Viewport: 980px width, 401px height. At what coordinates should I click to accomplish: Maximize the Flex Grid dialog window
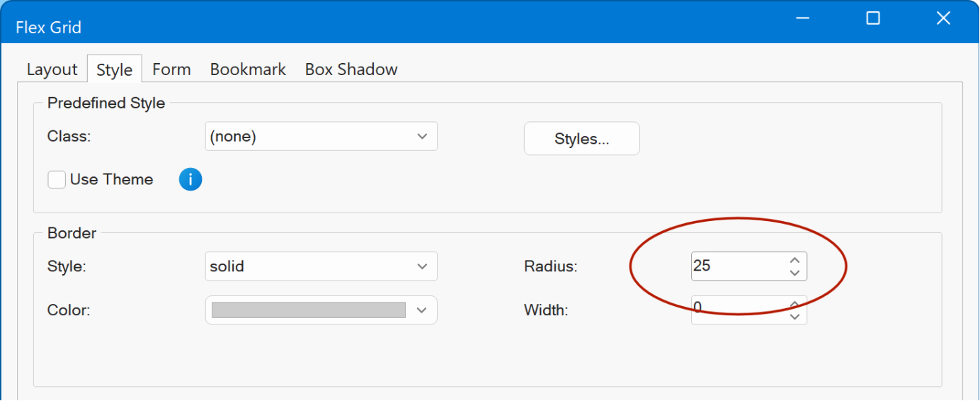tap(873, 18)
